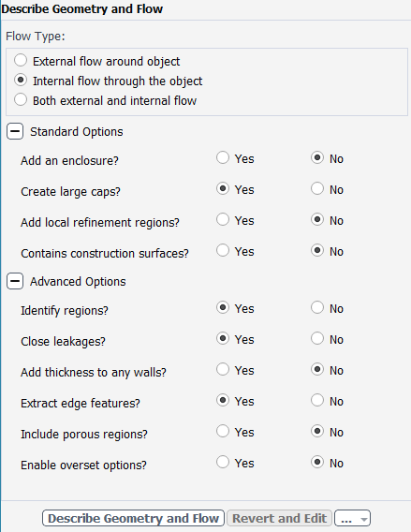Image resolution: width=411 pixels, height=532 pixels.
Task: Set Add an enclosure to Yes
Action: 223,157
